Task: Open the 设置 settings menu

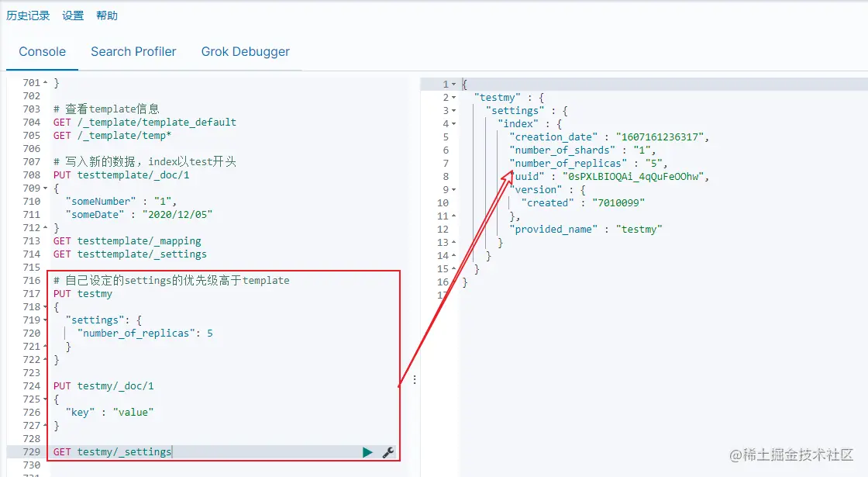Action: 73,16
